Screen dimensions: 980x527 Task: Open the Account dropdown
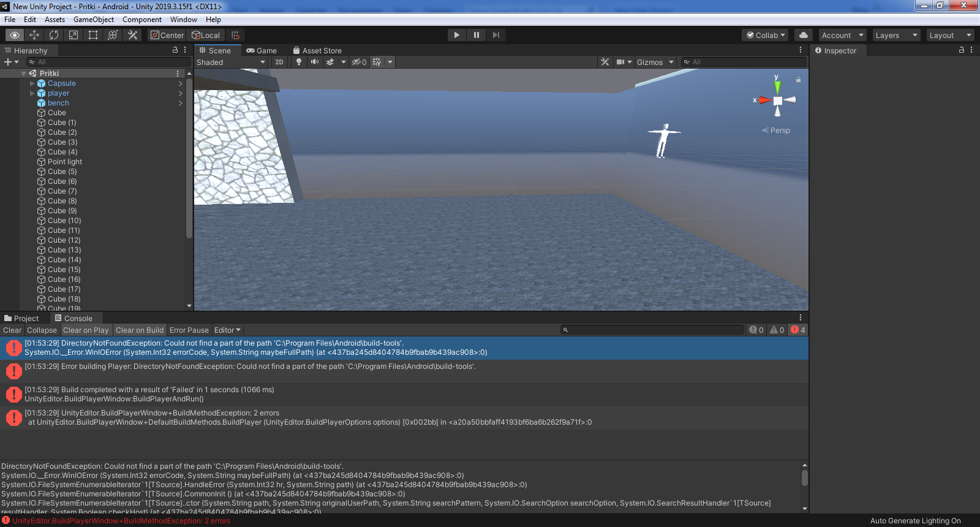point(842,35)
